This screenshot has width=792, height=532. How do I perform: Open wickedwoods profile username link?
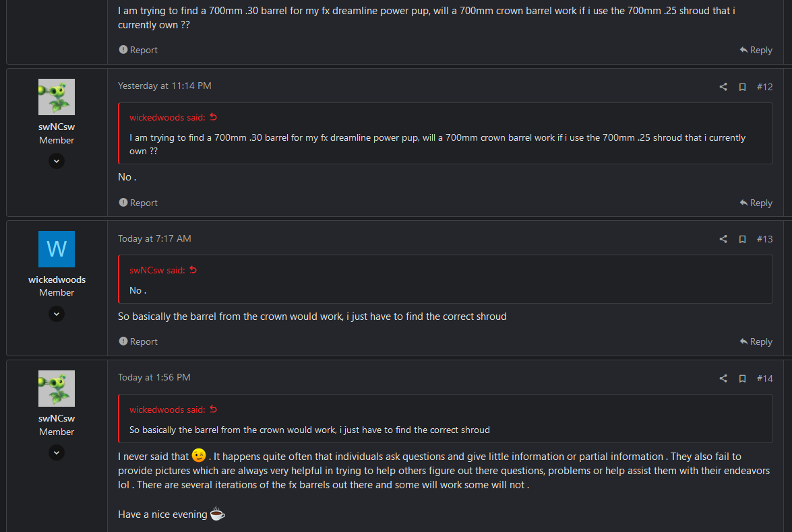point(57,279)
